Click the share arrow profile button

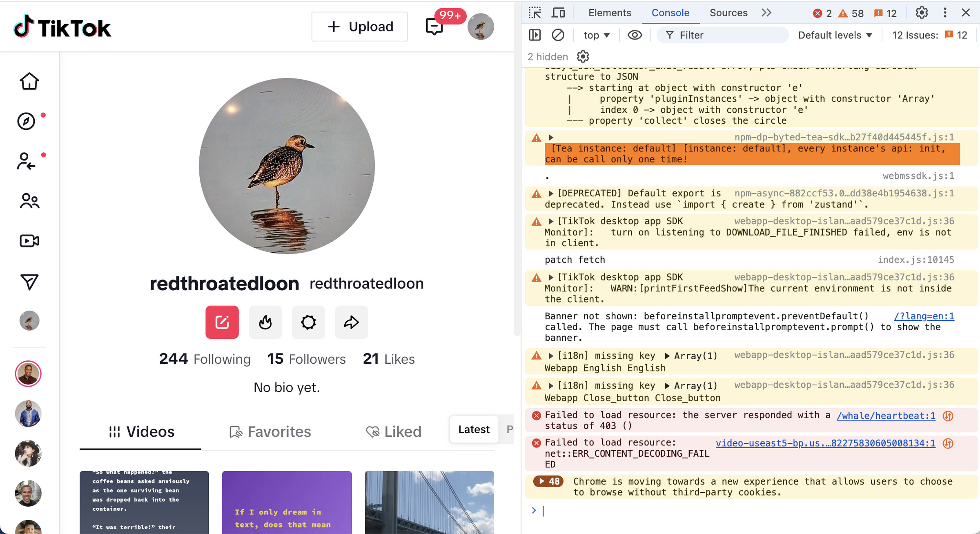351,322
